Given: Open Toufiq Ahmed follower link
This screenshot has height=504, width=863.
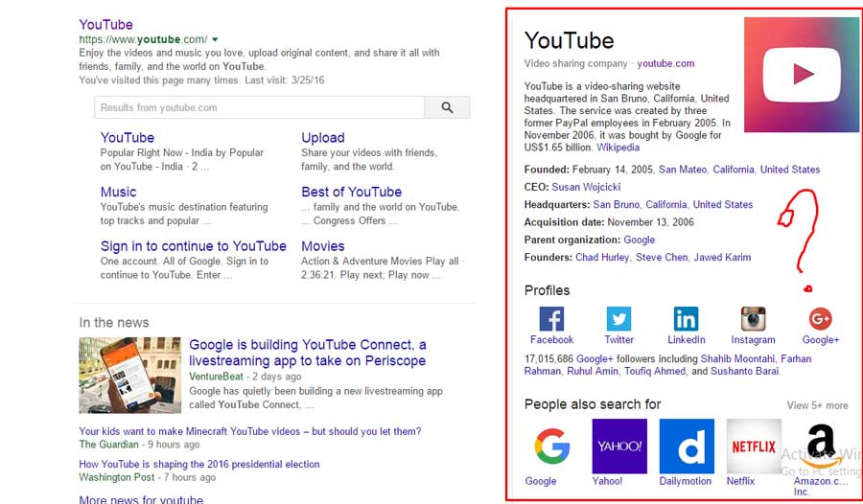Looking at the screenshot, I should 655,372.
